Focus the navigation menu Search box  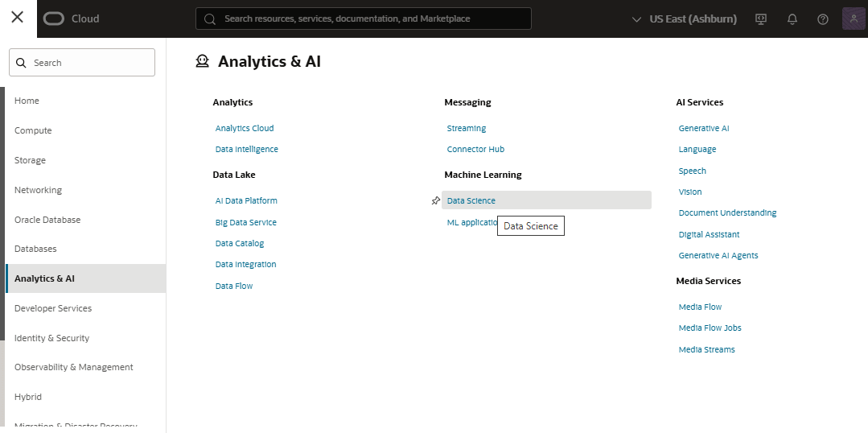tap(82, 63)
